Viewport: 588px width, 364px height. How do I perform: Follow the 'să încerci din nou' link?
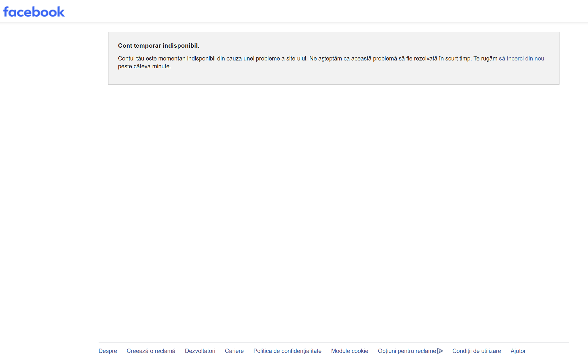tap(521, 58)
